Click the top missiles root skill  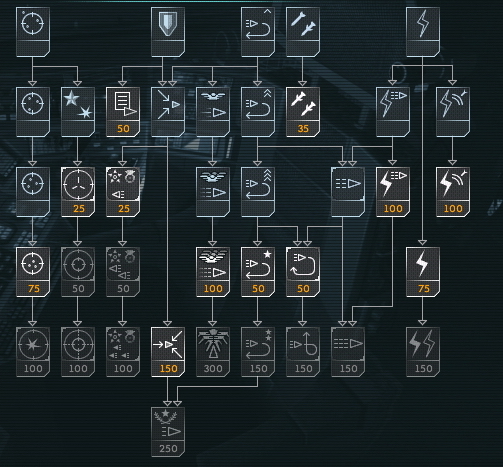(303, 32)
